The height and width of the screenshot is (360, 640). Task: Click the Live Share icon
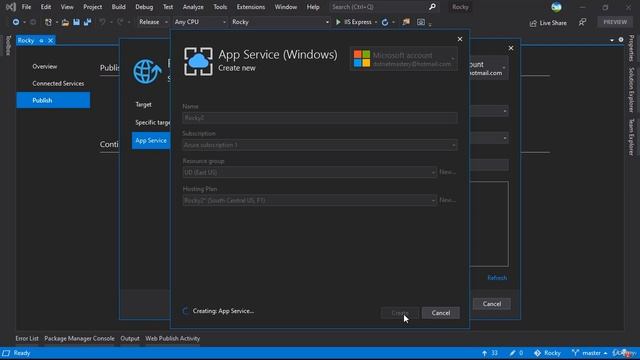point(533,23)
